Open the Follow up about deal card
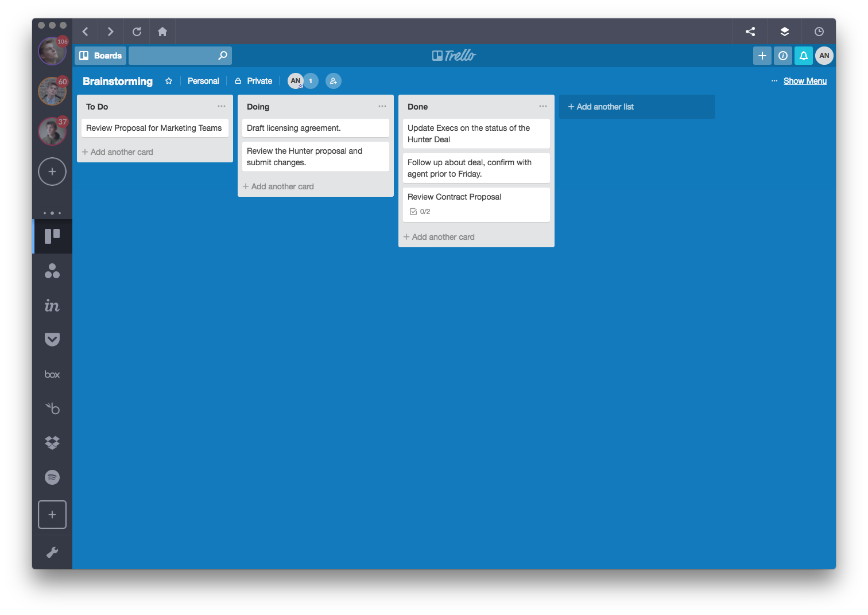The image size is (868, 615). tap(476, 168)
